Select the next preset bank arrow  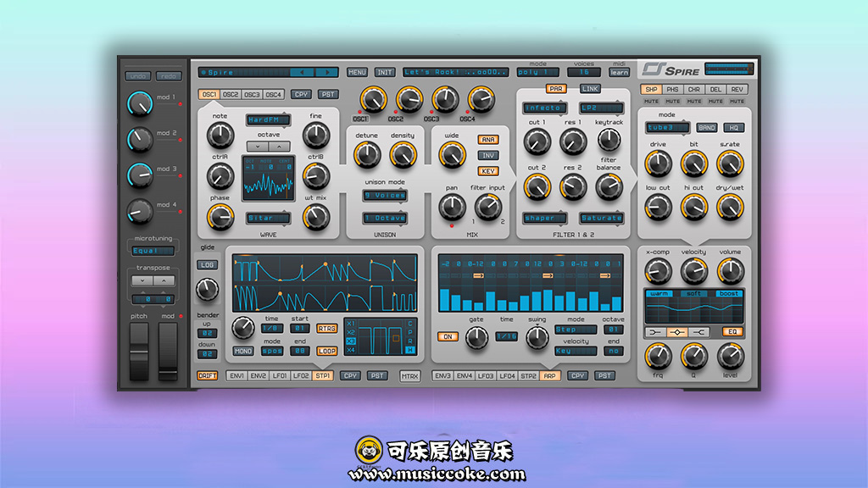coord(326,72)
